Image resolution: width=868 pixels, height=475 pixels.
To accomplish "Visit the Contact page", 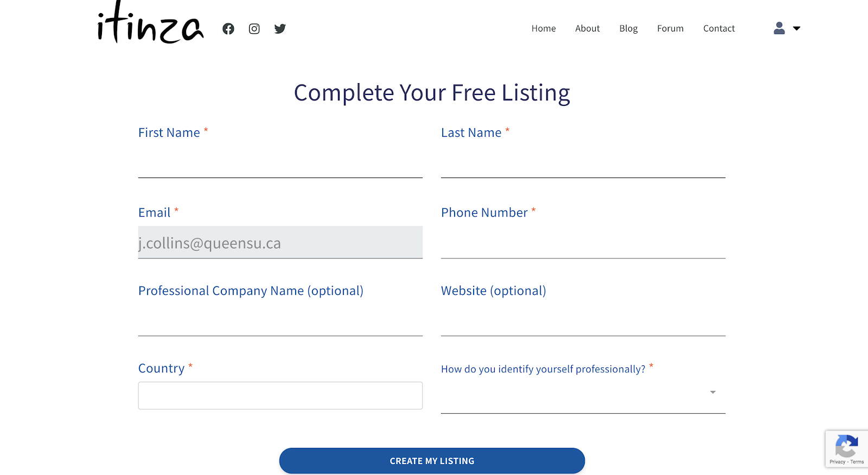I will click(719, 28).
